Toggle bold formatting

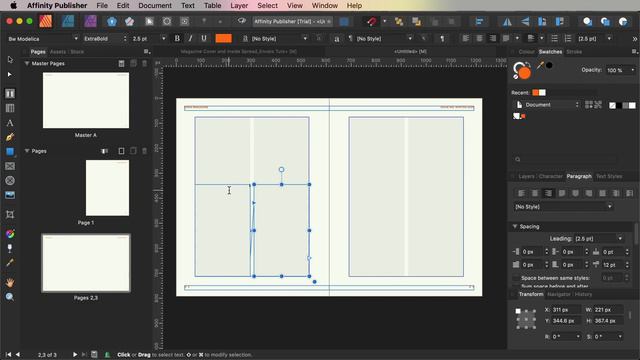click(177, 38)
